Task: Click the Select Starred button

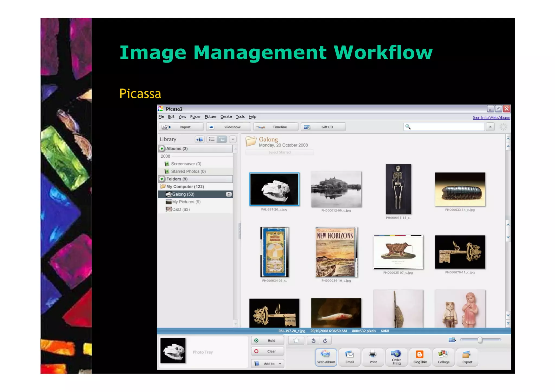Action: pos(279,152)
